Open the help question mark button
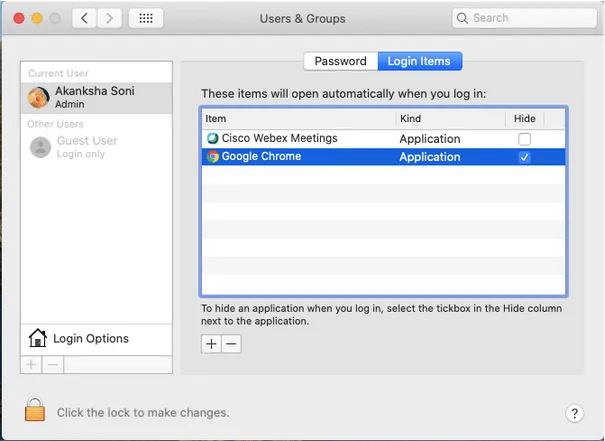605x441 pixels. coord(574,413)
